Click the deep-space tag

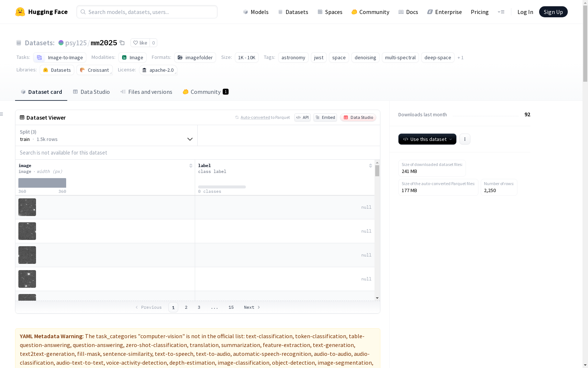point(438,57)
